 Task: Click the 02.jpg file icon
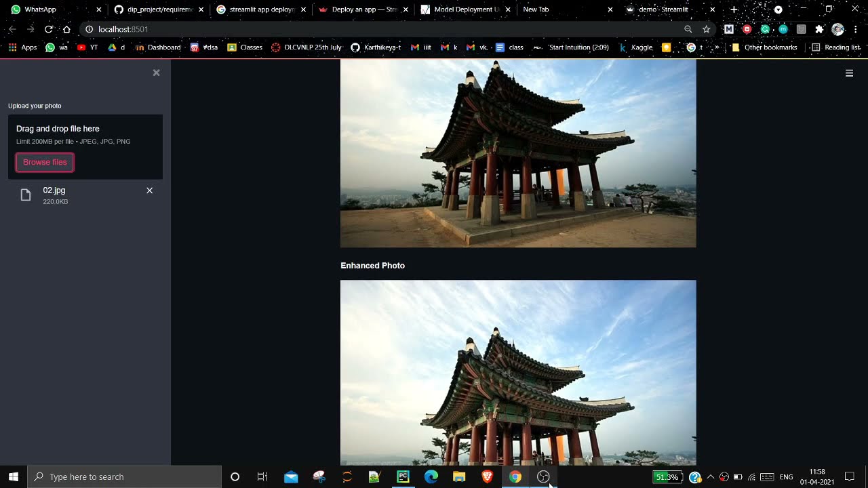[26, 195]
